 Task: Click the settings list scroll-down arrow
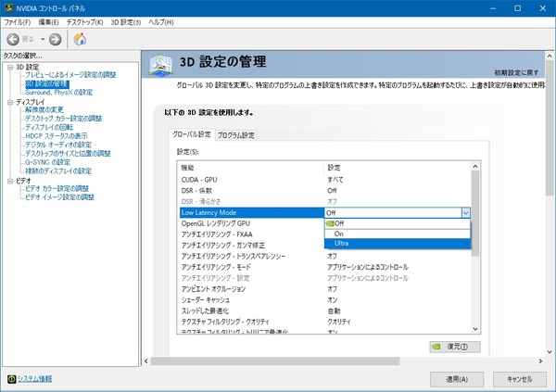(x=475, y=329)
